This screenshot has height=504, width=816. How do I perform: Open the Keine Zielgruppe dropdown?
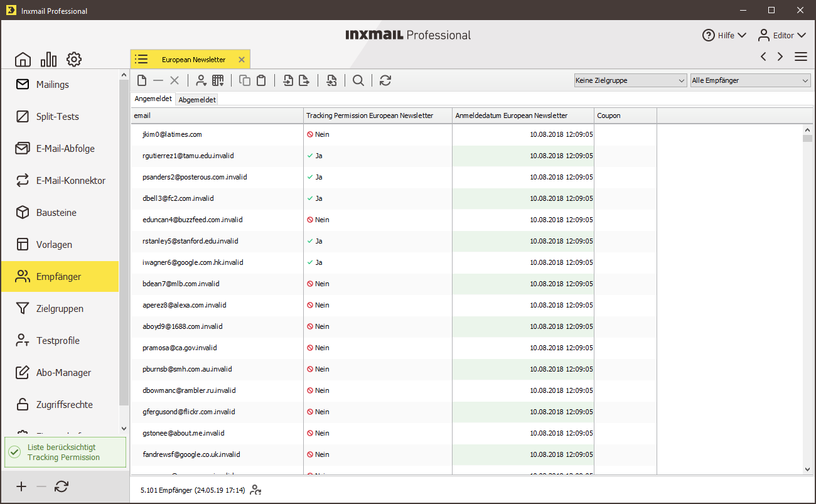(630, 80)
